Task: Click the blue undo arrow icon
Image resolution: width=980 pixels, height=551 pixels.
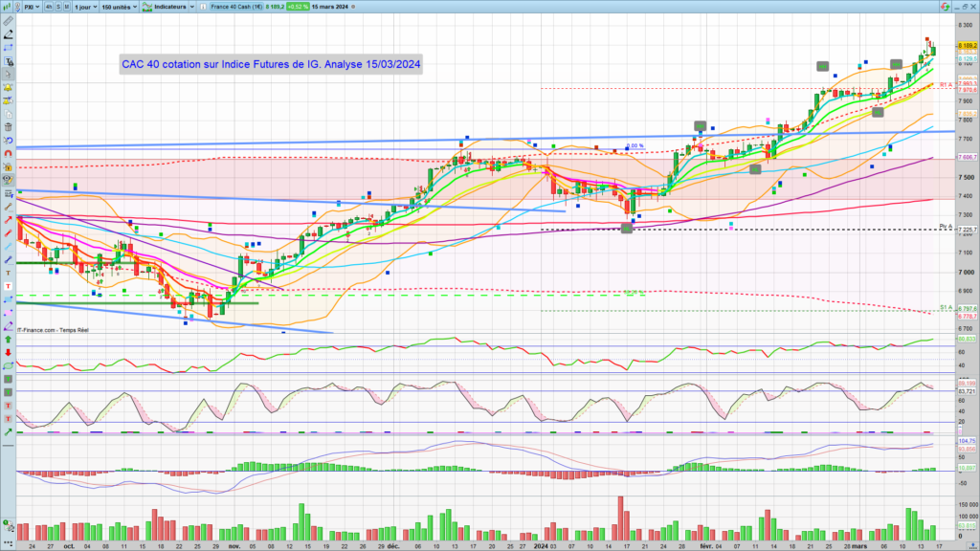Action: (8, 140)
